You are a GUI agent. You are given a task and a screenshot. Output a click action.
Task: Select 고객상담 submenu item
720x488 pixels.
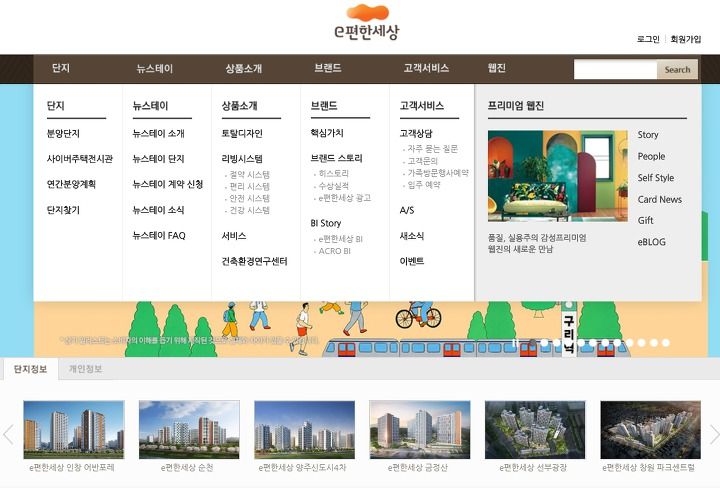tap(416, 134)
